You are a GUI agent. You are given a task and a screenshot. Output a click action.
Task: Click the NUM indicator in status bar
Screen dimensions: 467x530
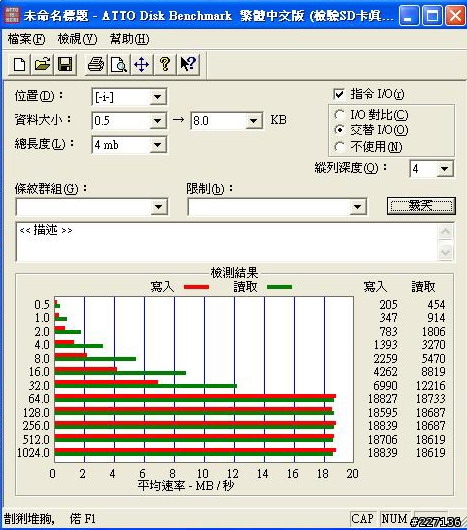point(394,519)
